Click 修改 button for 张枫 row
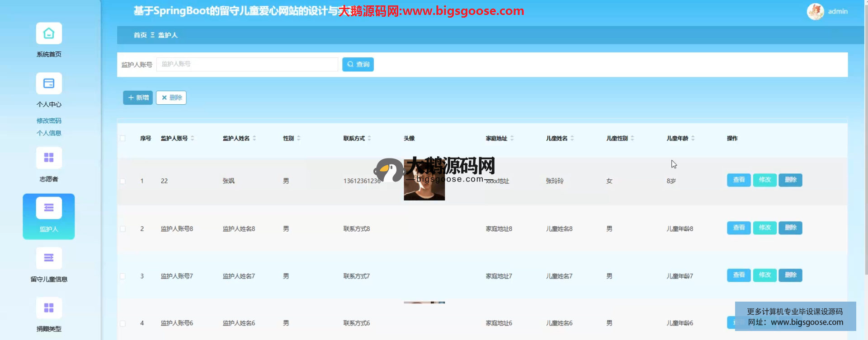 pyautogui.click(x=764, y=180)
